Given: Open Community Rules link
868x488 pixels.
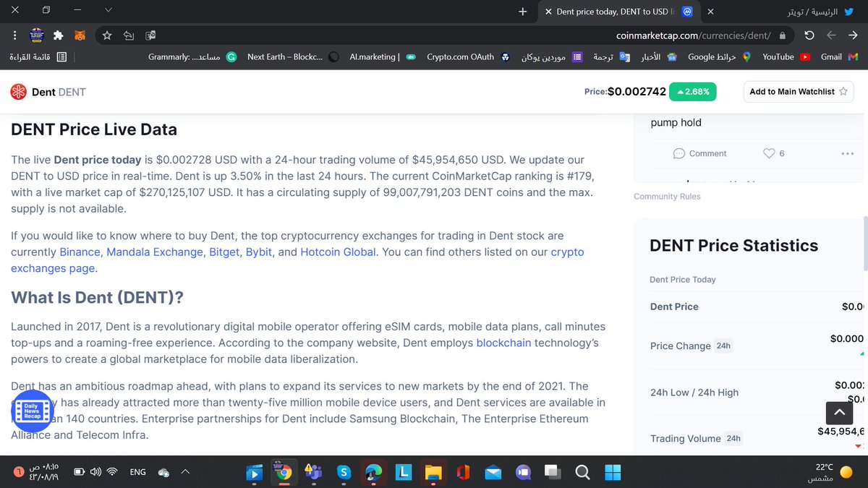Looking at the screenshot, I should (667, 196).
